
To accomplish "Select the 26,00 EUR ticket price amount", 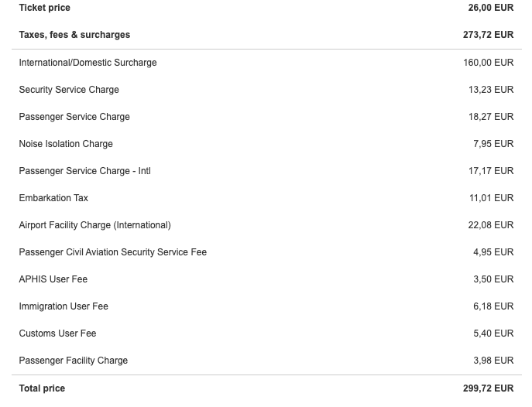I will (x=491, y=8).
